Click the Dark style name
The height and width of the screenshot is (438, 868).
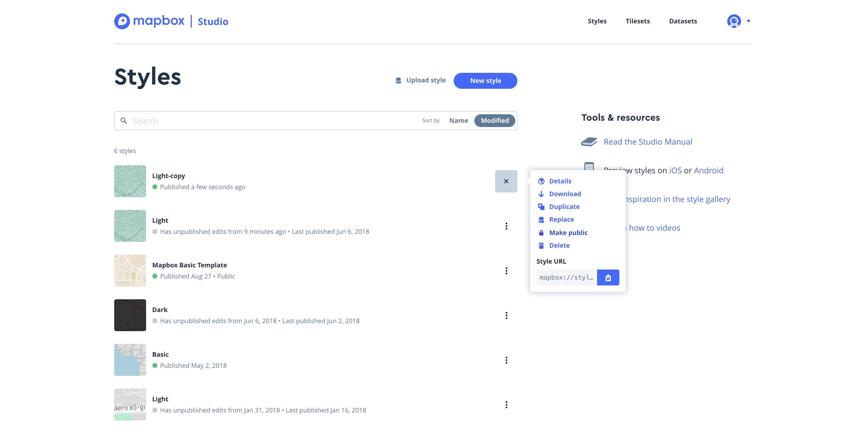(160, 310)
